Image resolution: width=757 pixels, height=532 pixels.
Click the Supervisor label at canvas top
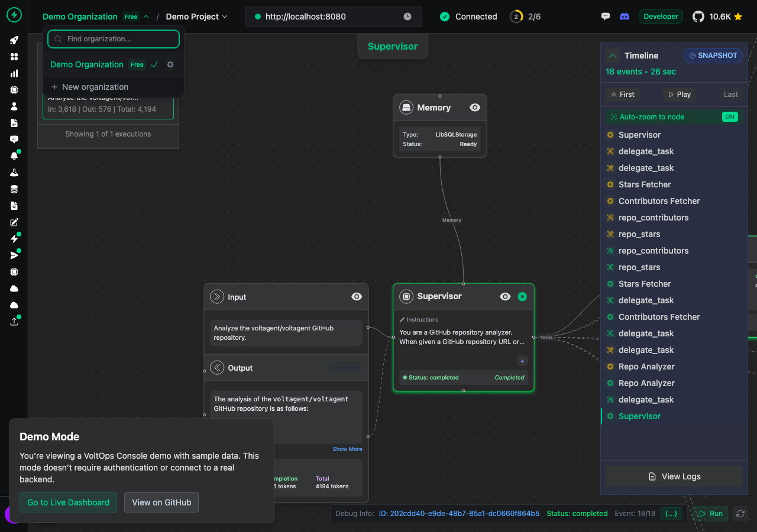pos(393,46)
